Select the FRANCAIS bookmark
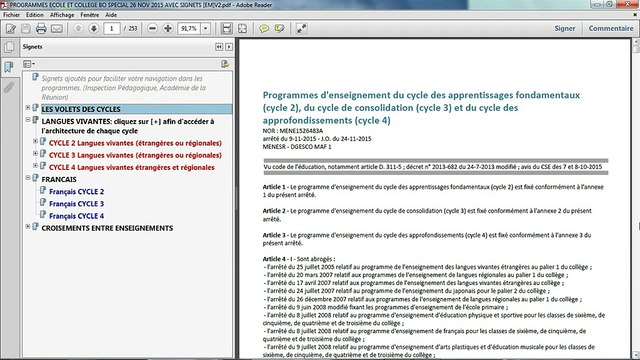Image resolution: width=640 pixels, height=360 pixels. 59,180
